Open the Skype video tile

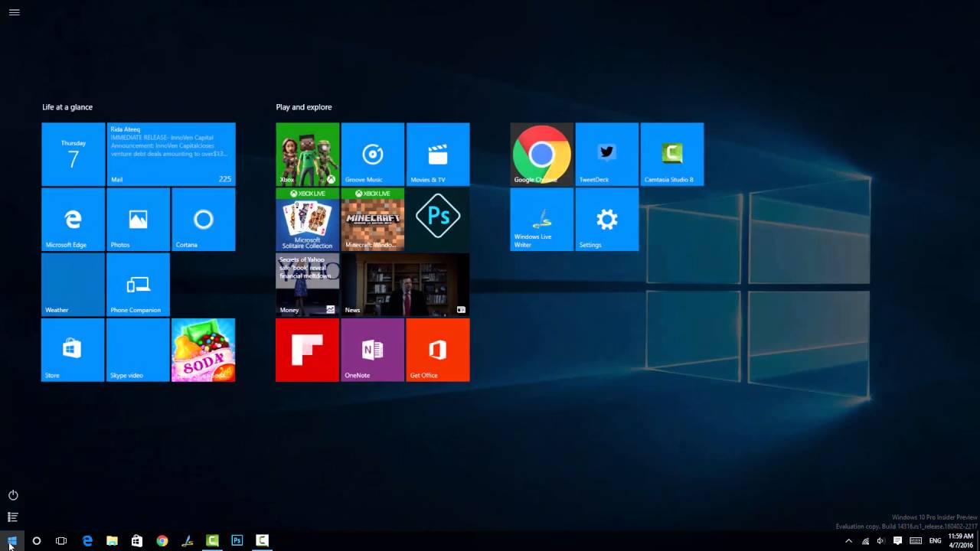pos(139,350)
